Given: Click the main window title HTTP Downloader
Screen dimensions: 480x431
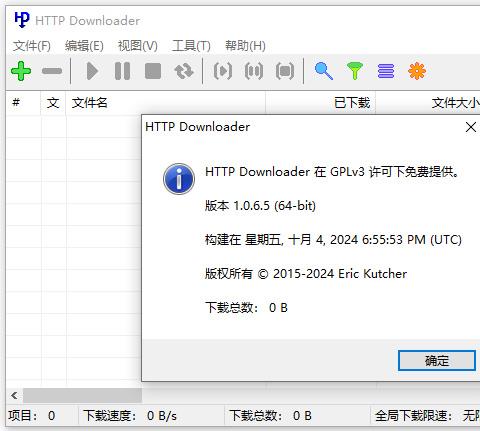Looking at the screenshot, I should pyautogui.click(x=87, y=21).
